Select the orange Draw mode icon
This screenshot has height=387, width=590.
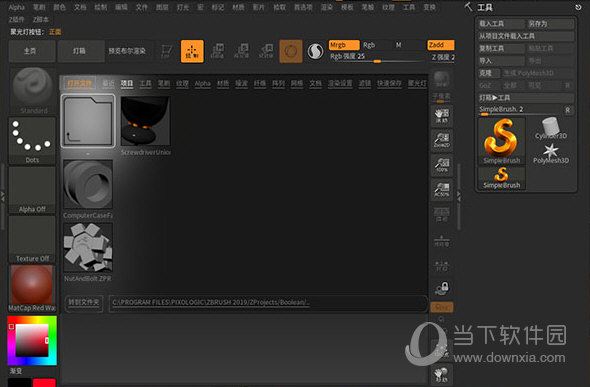tap(192, 51)
